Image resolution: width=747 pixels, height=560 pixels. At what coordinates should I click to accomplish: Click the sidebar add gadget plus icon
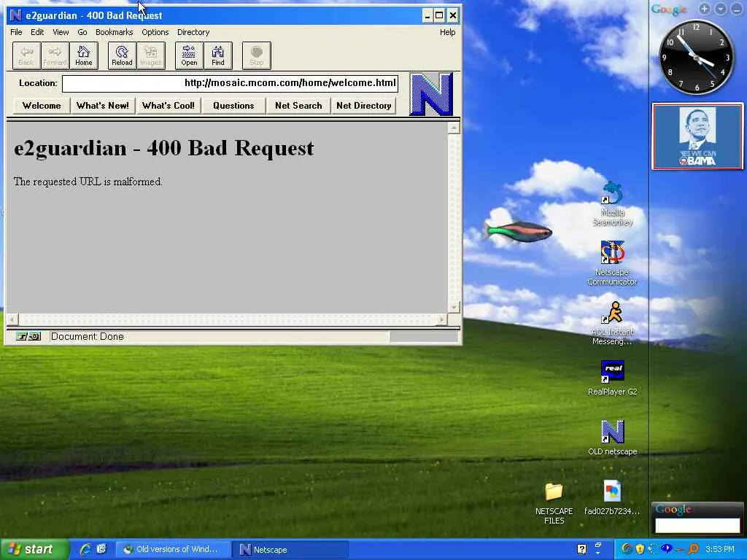point(705,9)
